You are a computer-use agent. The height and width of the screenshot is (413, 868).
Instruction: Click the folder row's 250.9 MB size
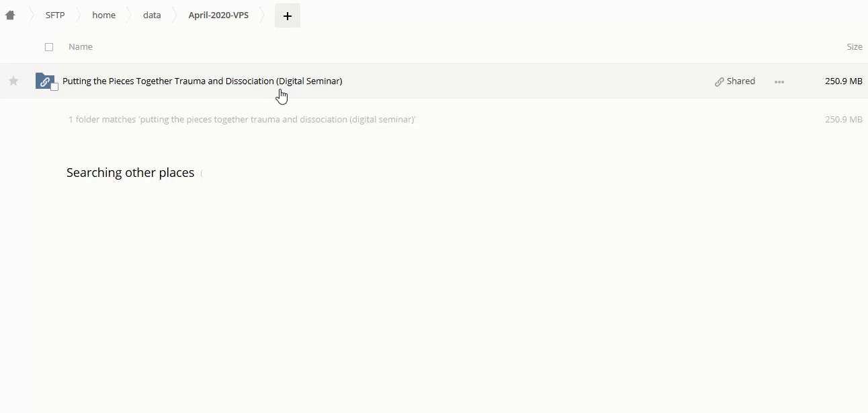843,81
